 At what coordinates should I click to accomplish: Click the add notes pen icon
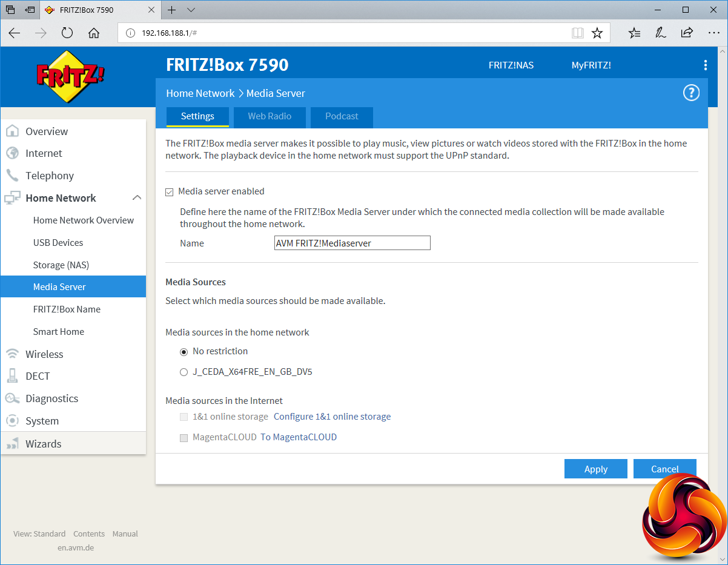click(x=661, y=33)
